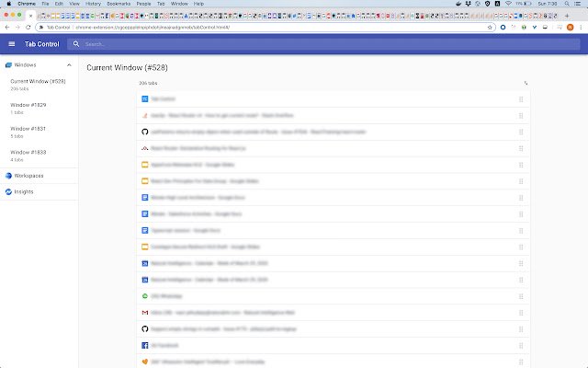Screen dimensions: 588x368
Task: Open new browser tab with plus button
Action: point(567,16)
